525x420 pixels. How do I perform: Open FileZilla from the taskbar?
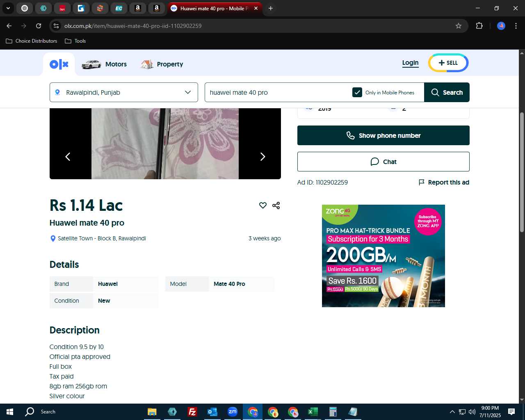click(192, 412)
